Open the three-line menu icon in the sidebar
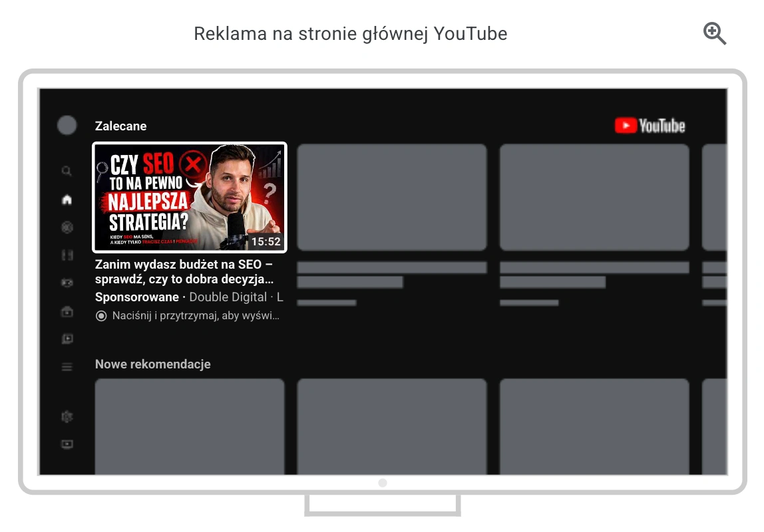 (67, 367)
